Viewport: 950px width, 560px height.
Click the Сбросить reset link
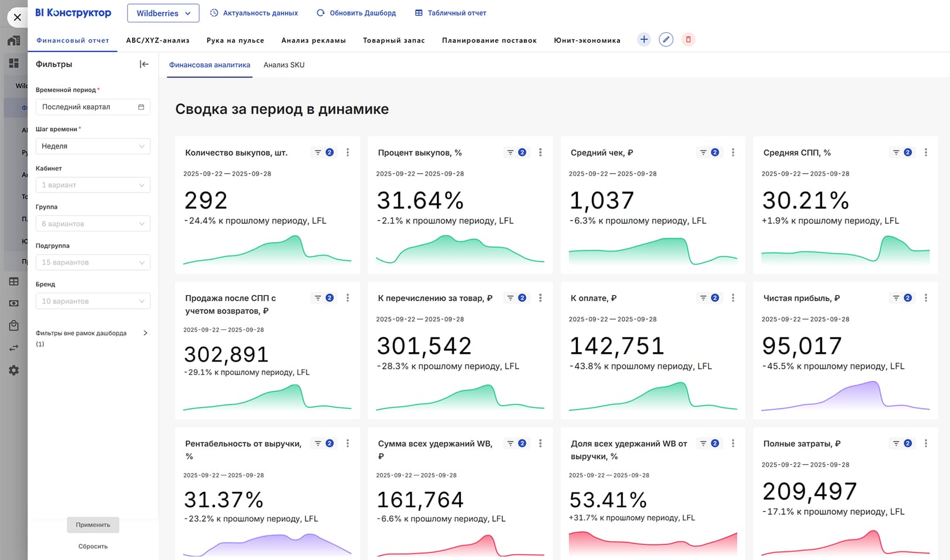pyautogui.click(x=93, y=546)
